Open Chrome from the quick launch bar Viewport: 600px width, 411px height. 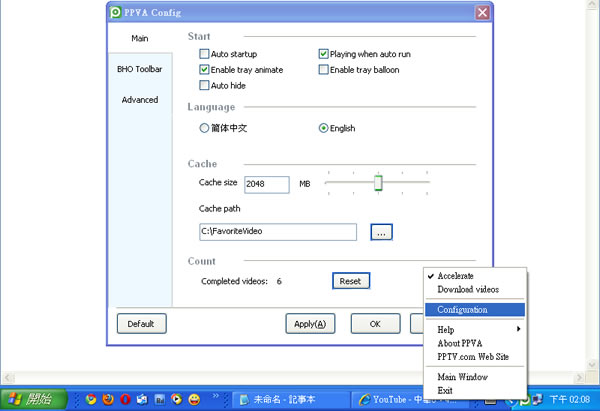tap(91, 400)
